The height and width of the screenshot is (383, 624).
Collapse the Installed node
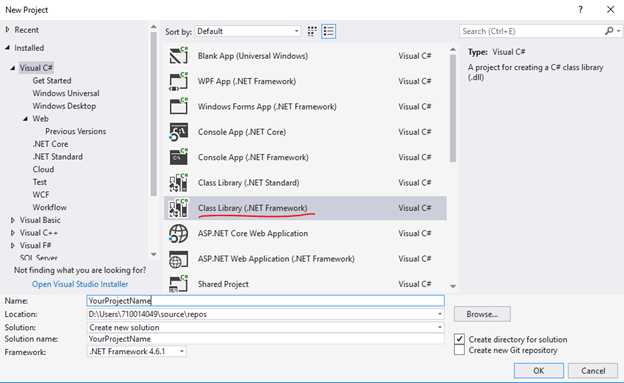8,48
